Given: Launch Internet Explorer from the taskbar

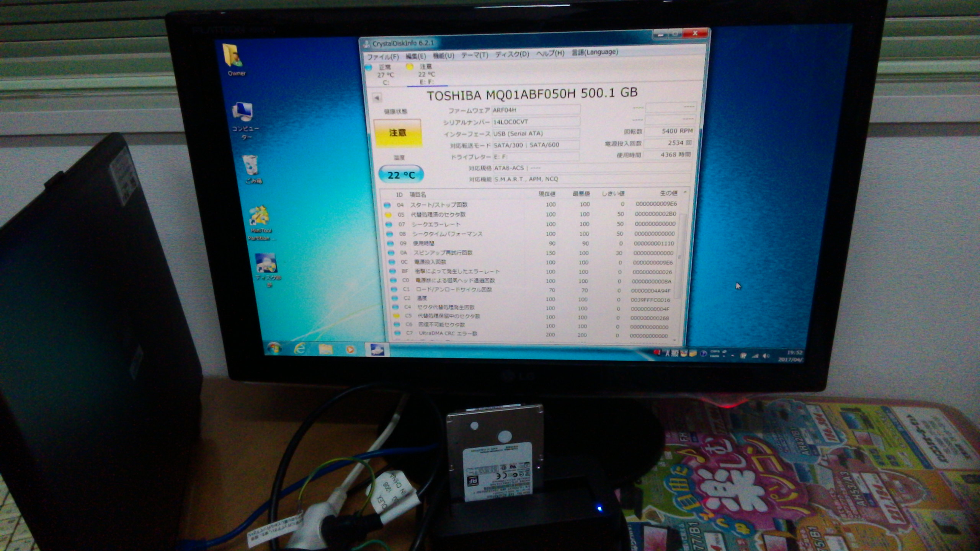Looking at the screenshot, I should tap(300, 349).
